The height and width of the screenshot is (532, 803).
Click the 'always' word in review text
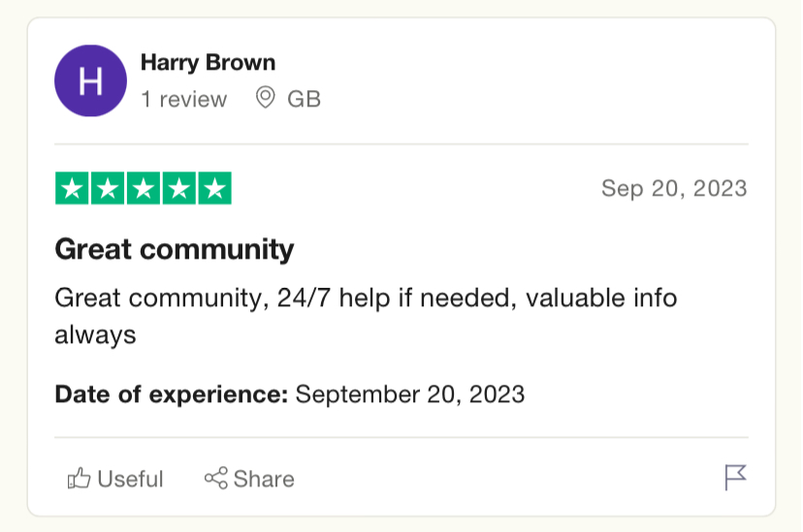(95, 335)
